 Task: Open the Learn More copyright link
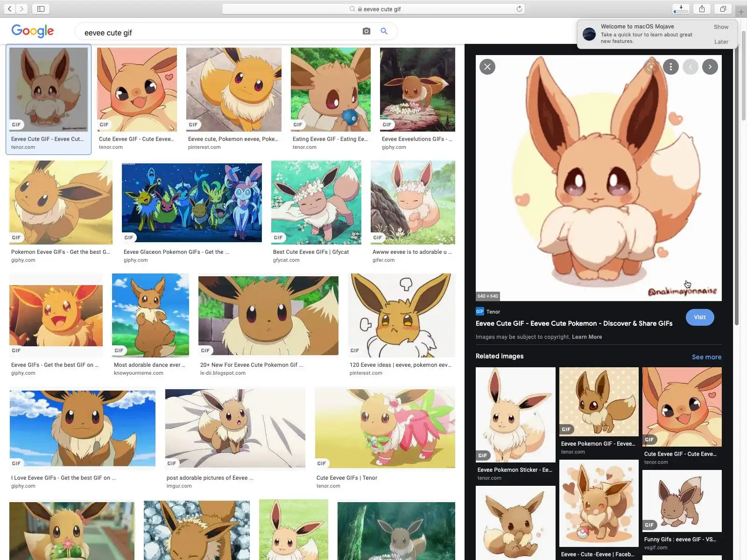point(587,337)
